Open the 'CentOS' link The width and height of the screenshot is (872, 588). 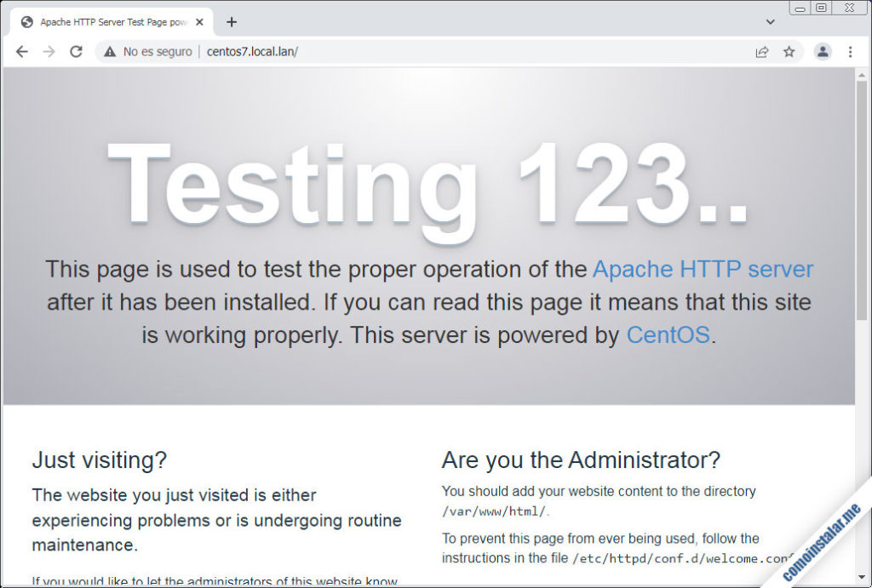[x=668, y=335]
